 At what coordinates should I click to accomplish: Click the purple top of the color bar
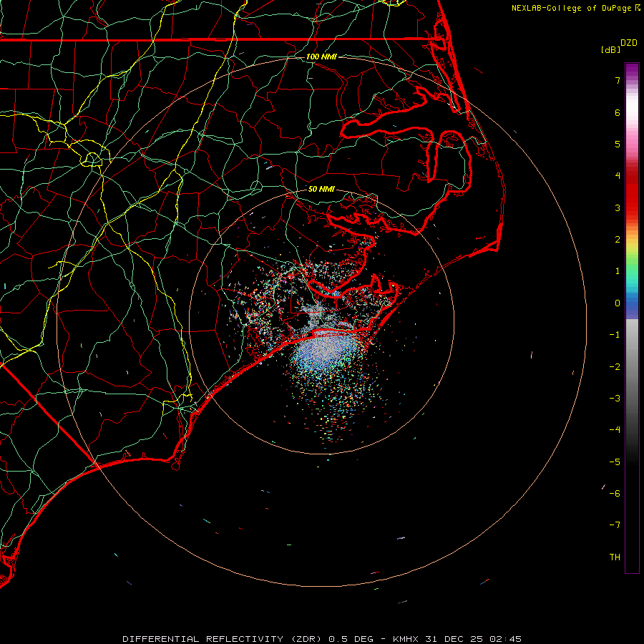pyautogui.click(x=632, y=68)
